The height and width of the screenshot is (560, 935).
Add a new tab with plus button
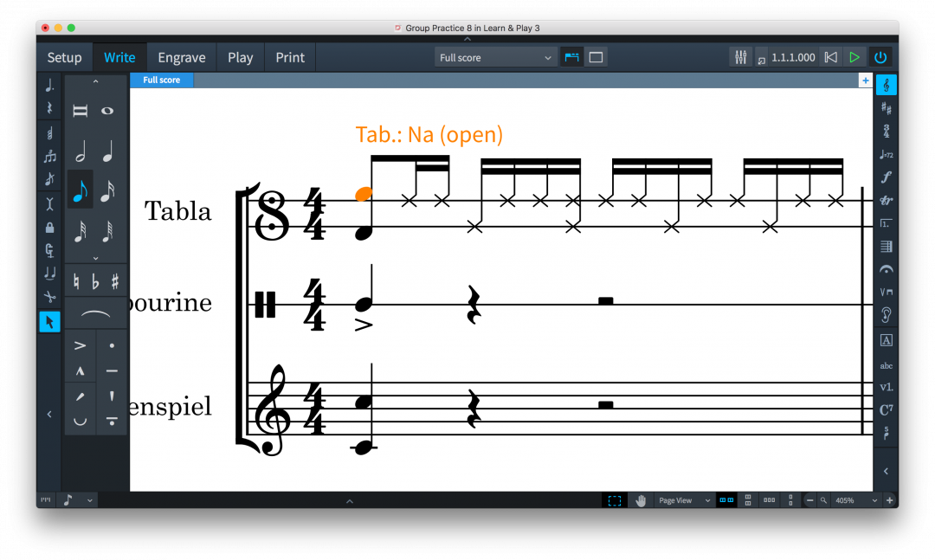click(x=865, y=80)
